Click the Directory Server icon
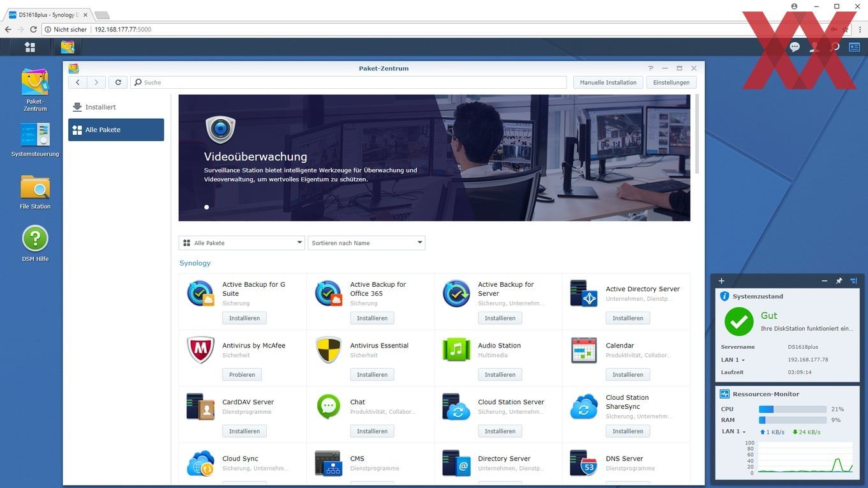This screenshot has width=868, height=488. pyautogui.click(x=456, y=464)
